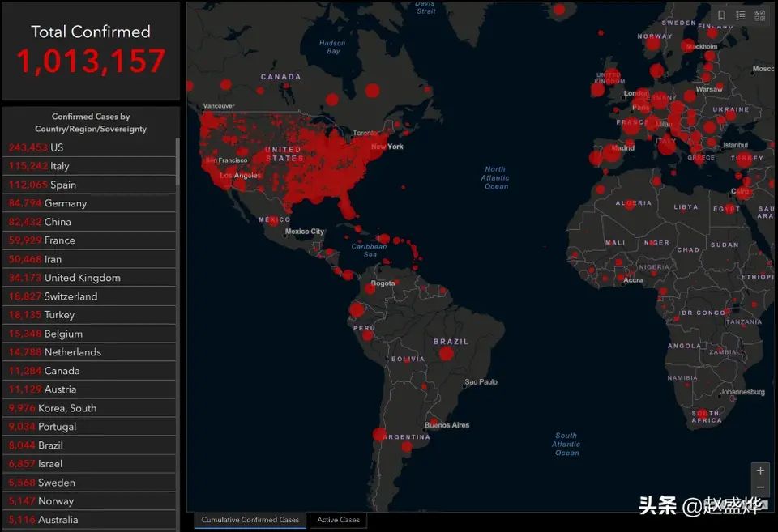
Task: Zoom in with the plus button
Action: click(760, 470)
